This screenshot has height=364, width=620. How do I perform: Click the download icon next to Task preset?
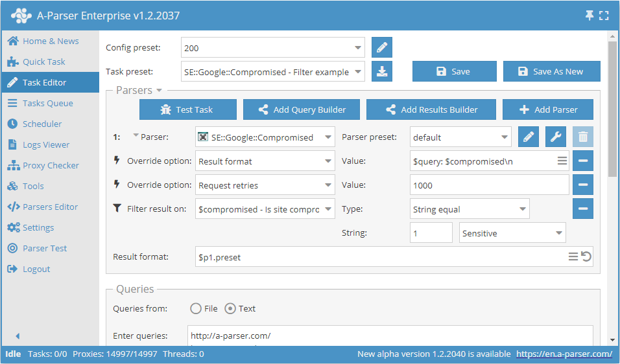tap(382, 71)
